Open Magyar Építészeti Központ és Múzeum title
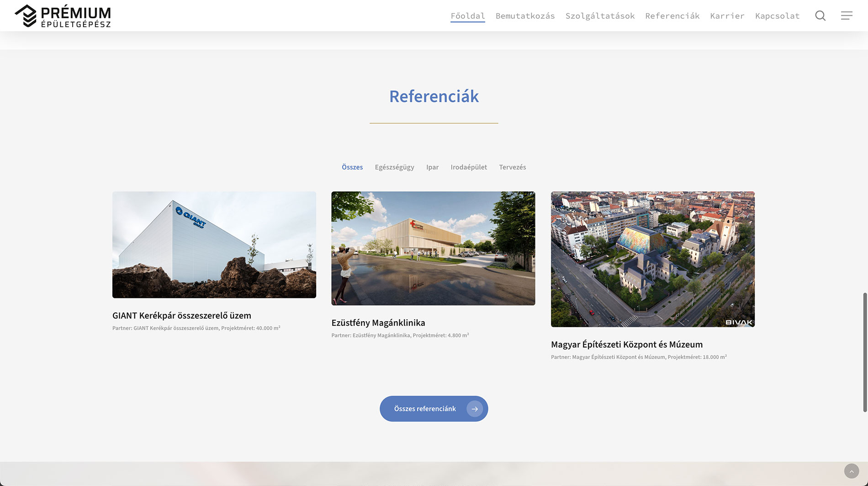The height and width of the screenshot is (486, 868). click(x=627, y=344)
